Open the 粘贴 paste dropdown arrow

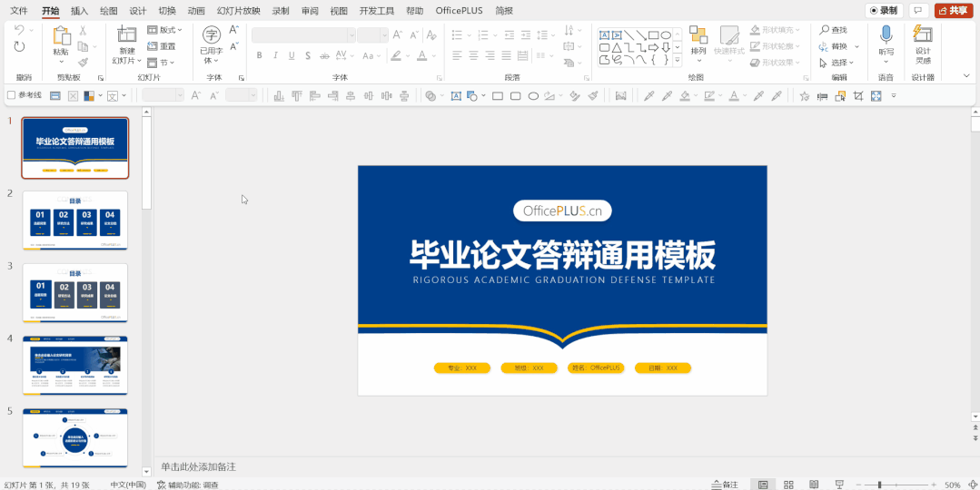[x=61, y=62]
